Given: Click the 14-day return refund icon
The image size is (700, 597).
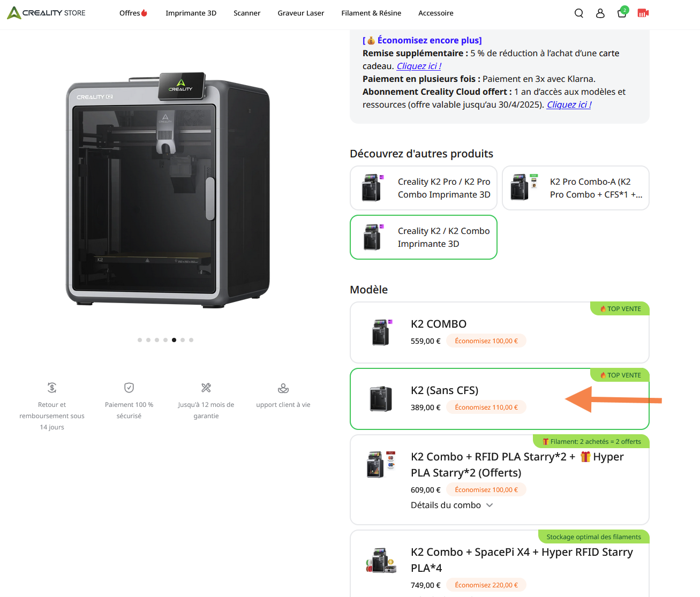Looking at the screenshot, I should pos(52,388).
